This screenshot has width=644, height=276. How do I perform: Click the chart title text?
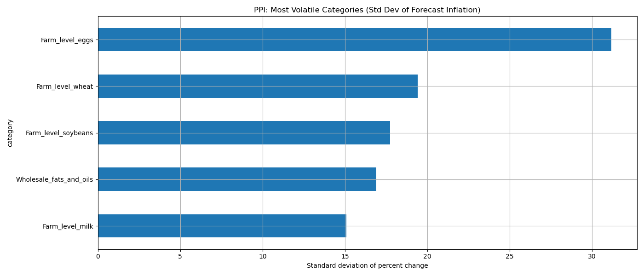[x=367, y=10]
